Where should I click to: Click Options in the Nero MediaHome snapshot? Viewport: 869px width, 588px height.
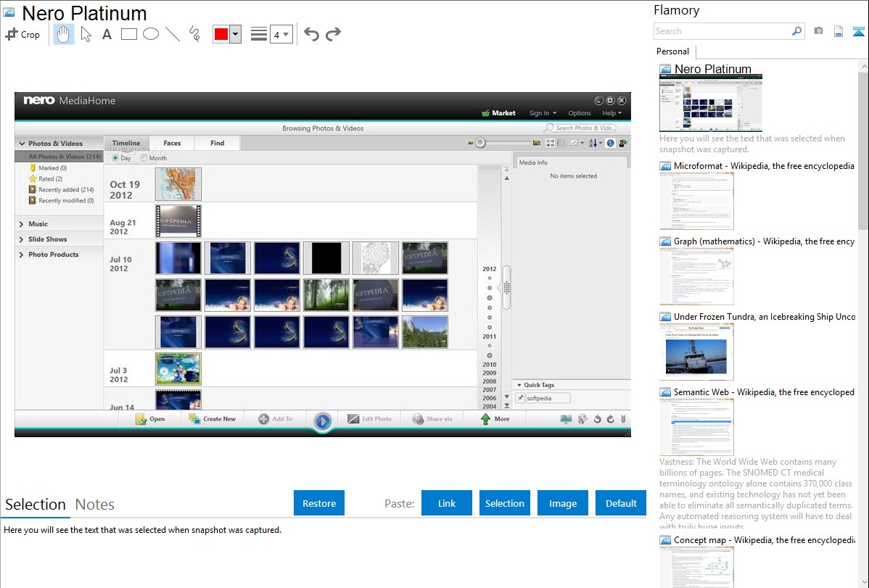pos(580,113)
